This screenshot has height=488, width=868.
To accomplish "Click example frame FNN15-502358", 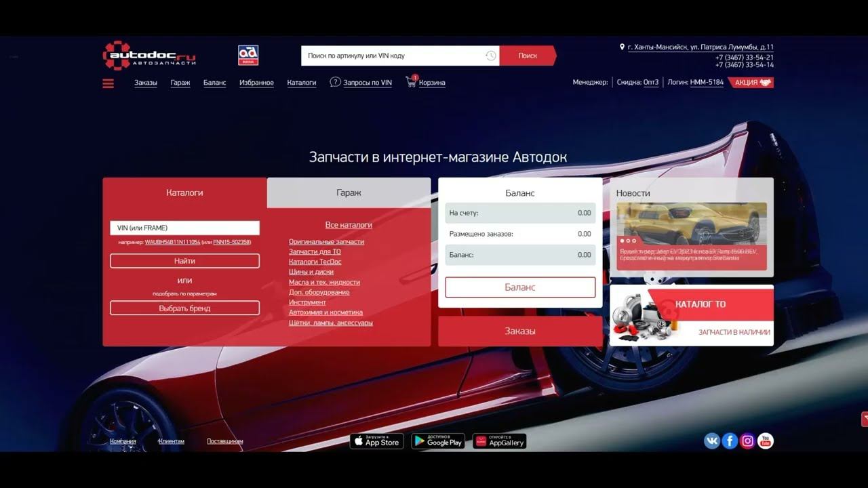I will pyautogui.click(x=231, y=243).
